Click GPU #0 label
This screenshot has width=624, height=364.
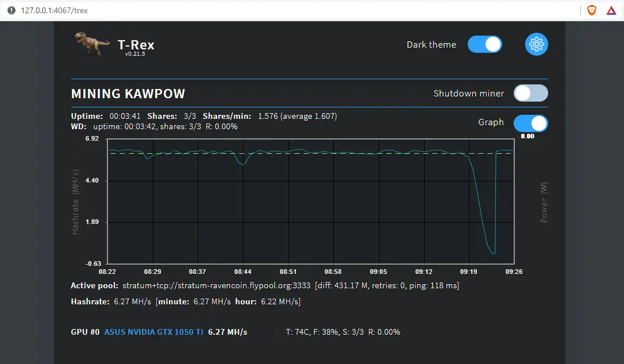pyautogui.click(x=85, y=332)
